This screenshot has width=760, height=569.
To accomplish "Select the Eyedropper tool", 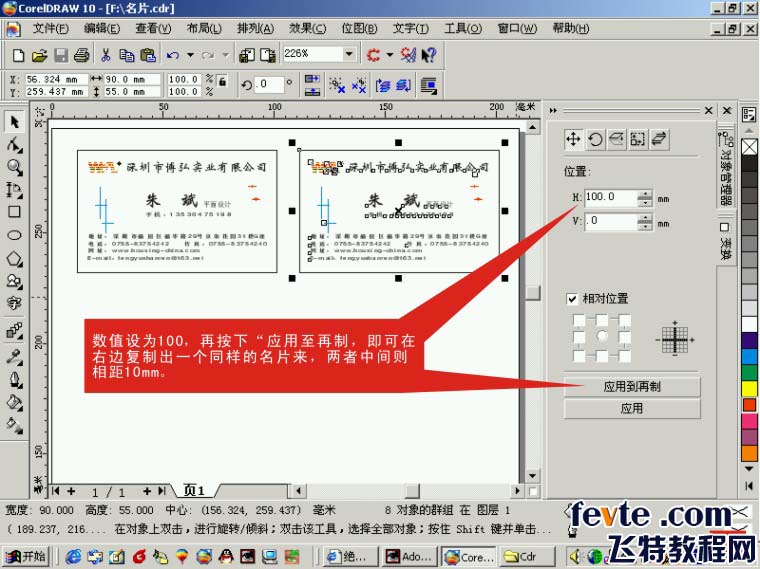I will pos(15,356).
